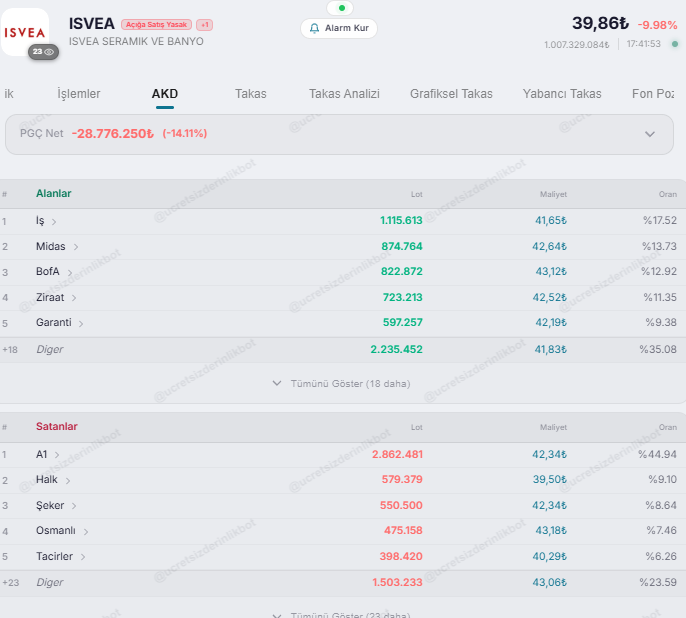Click ISVEA SERAMIK VE BANYO subtitle
This screenshot has width=686, height=618.
(x=136, y=42)
